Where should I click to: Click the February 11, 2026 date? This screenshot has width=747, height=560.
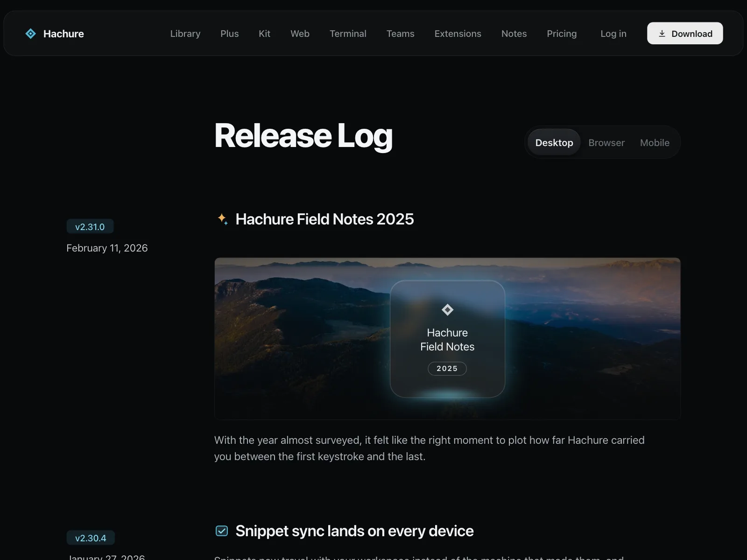(107, 248)
